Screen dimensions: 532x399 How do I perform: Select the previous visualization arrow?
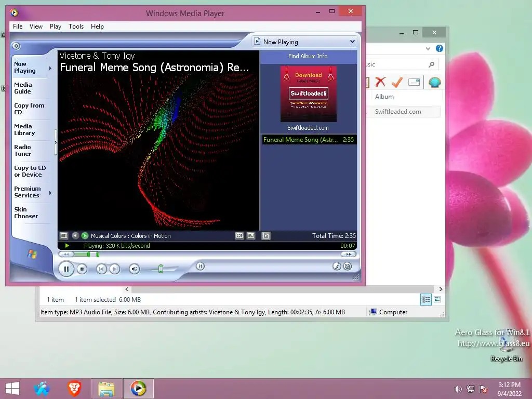pyautogui.click(x=75, y=235)
